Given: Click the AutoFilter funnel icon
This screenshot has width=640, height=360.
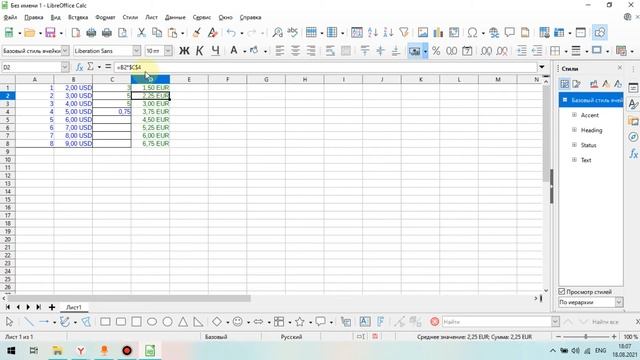Looking at the screenshot, I should 404,33.
